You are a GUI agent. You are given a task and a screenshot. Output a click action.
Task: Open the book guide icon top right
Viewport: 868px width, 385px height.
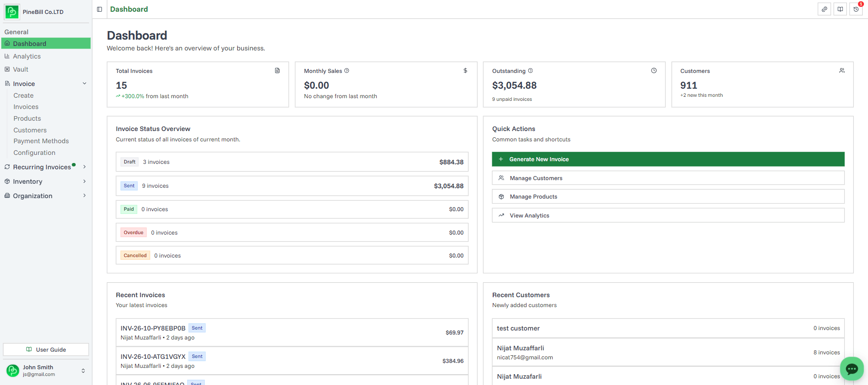click(840, 9)
